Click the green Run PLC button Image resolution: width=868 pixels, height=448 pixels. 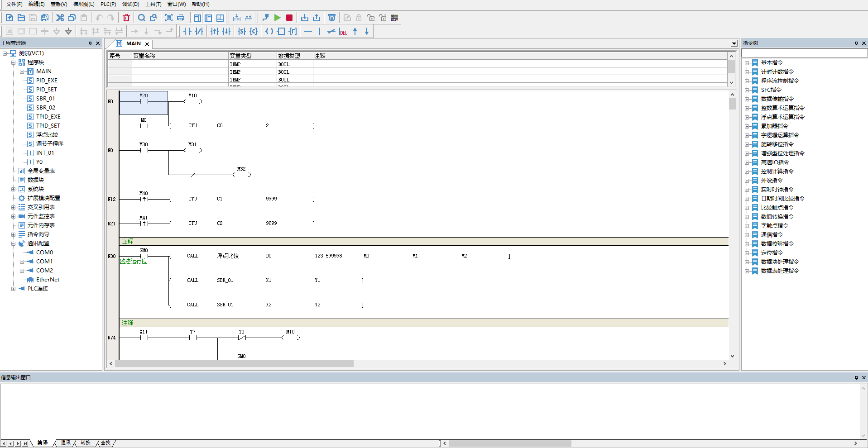point(278,18)
